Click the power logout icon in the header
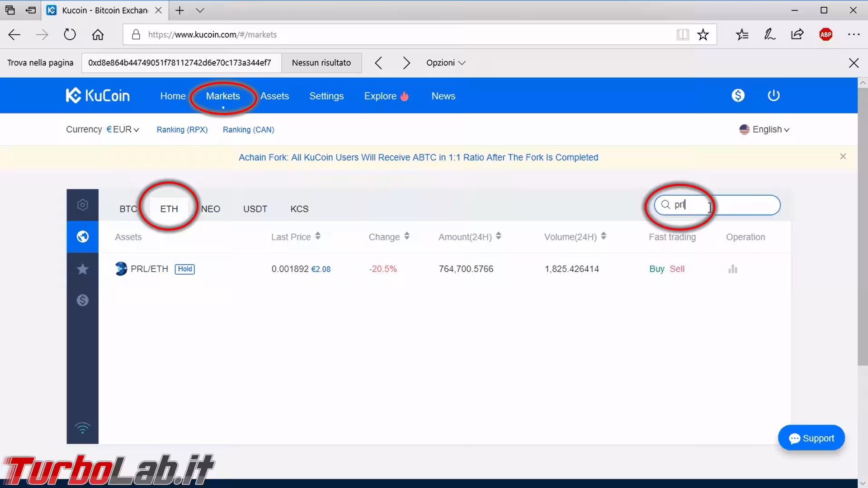The image size is (868, 488). pyautogui.click(x=774, y=95)
